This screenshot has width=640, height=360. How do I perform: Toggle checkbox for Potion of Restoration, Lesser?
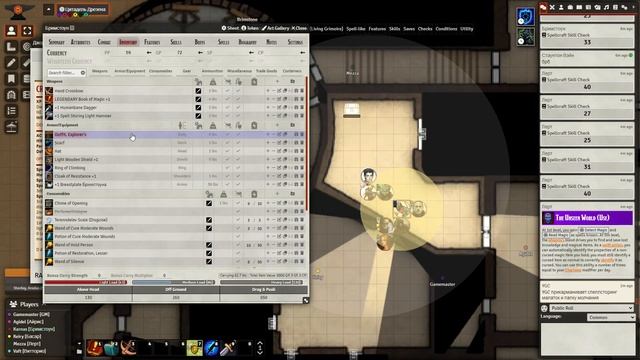[209, 253]
